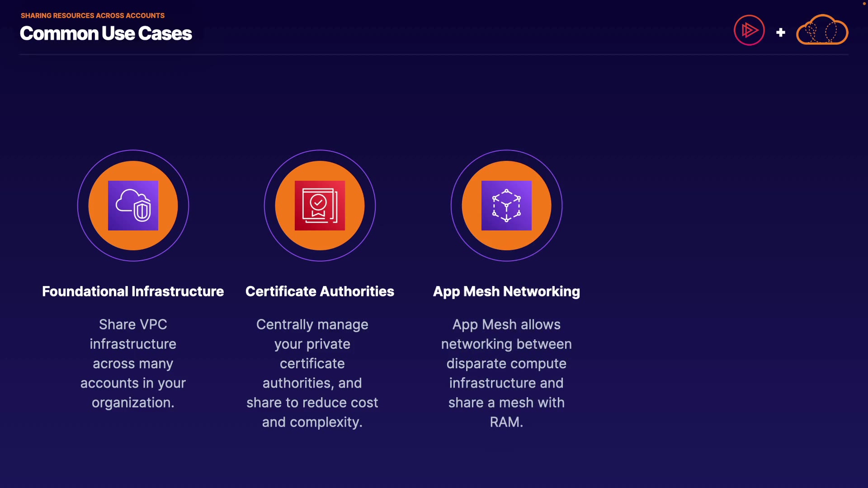The height and width of the screenshot is (488, 868).
Task: Click the Certificate Authorities heading
Action: point(320,291)
